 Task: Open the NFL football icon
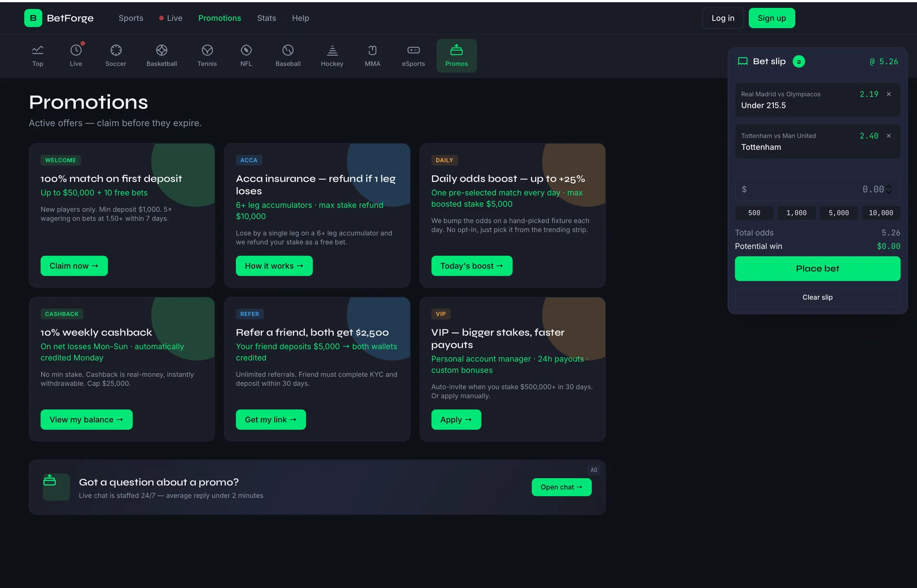click(246, 55)
